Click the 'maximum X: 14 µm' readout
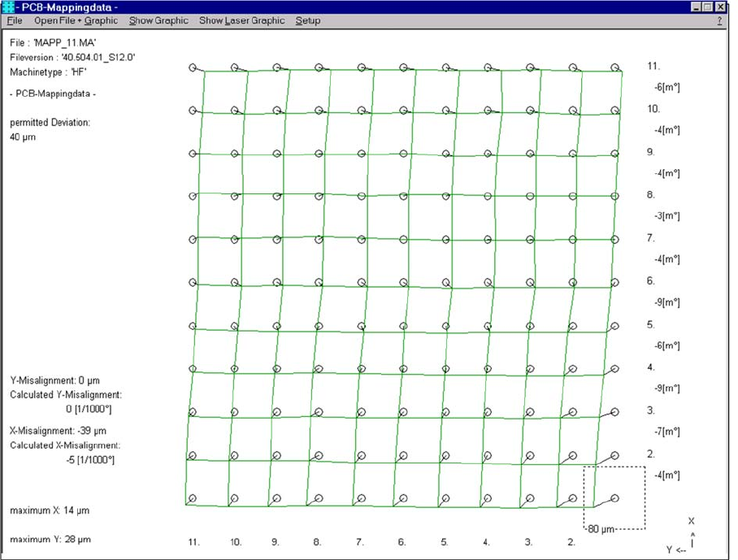 pyautogui.click(x=50, y=510)
